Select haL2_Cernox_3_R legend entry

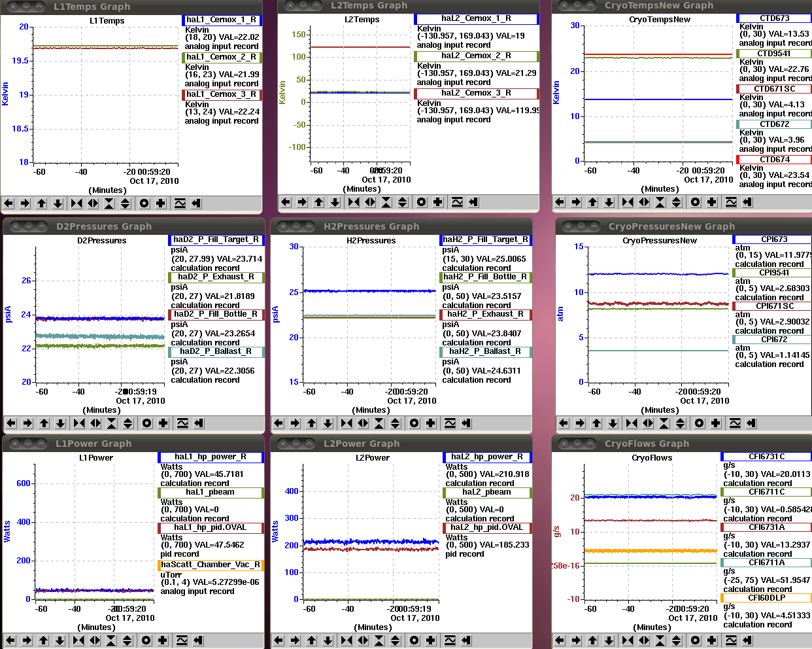476,94
